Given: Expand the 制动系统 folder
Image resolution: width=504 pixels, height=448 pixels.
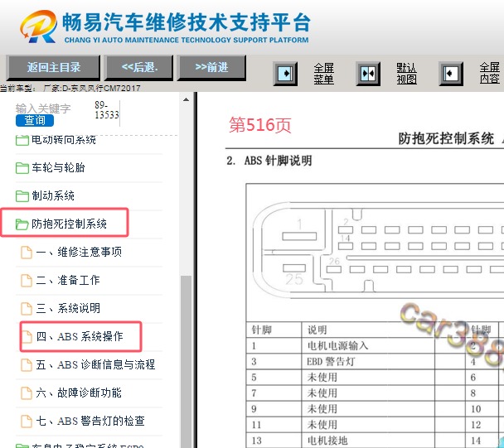Looking at the screenshot, I should [53, 195].
